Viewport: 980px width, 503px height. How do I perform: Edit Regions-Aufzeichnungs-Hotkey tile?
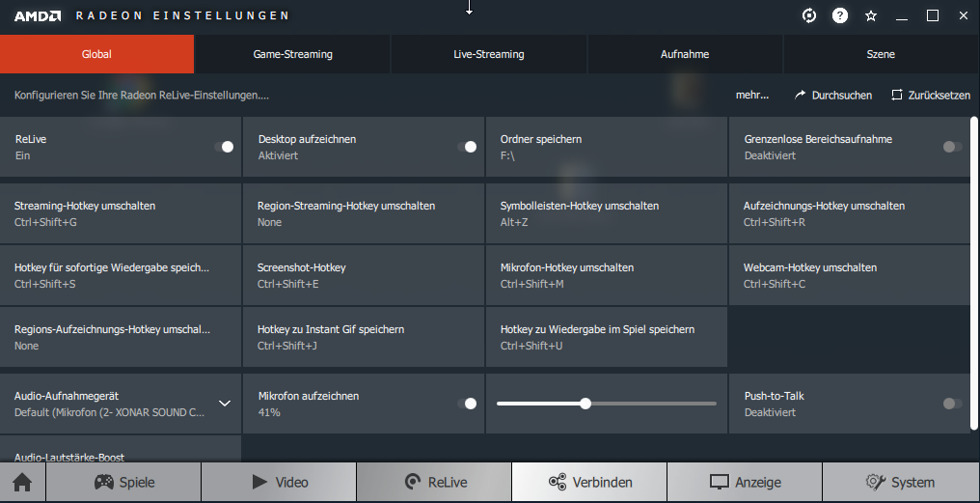pyautogui.click(x=121, y=337)
